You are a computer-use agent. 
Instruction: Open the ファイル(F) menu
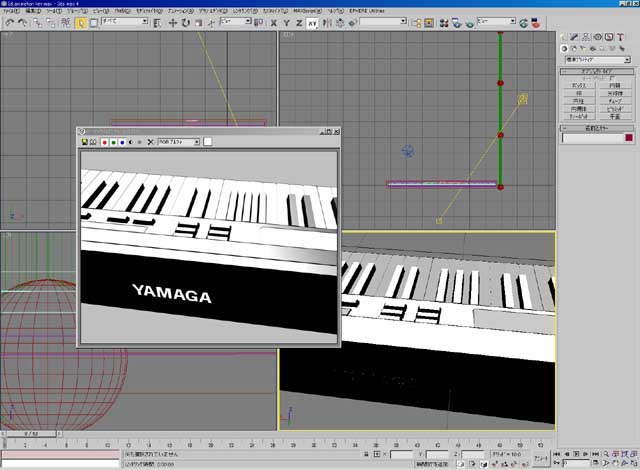pyautogui.click(x=11, y=11)
